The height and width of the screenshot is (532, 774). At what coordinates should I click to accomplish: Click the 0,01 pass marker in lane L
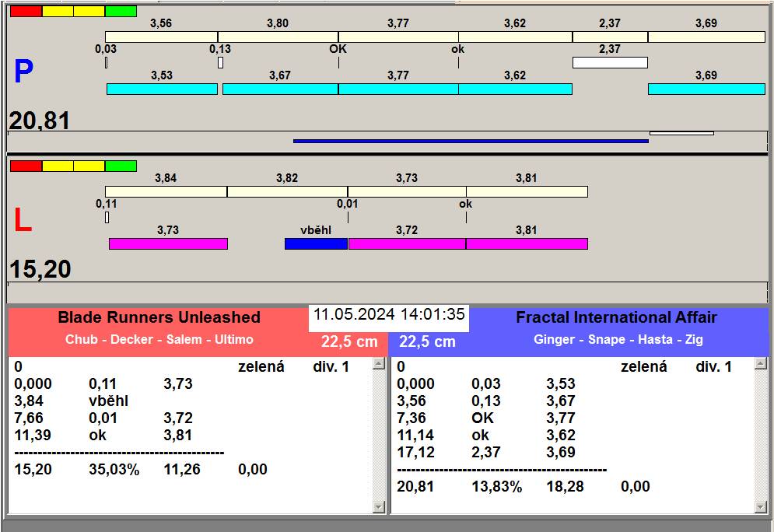348,204
